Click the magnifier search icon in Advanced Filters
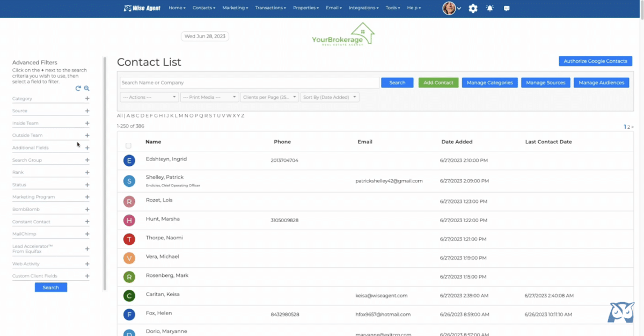This screenshot has width=644, height=336. (86, 89)
